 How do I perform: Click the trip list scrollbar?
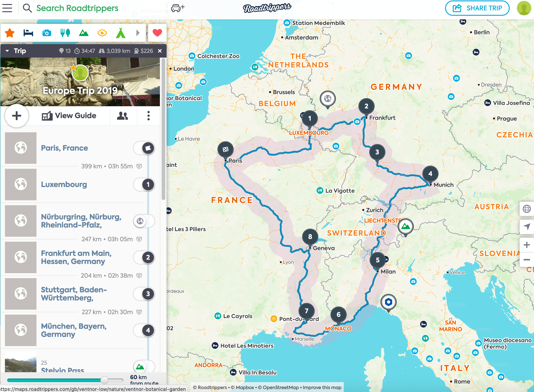point(163,129)
